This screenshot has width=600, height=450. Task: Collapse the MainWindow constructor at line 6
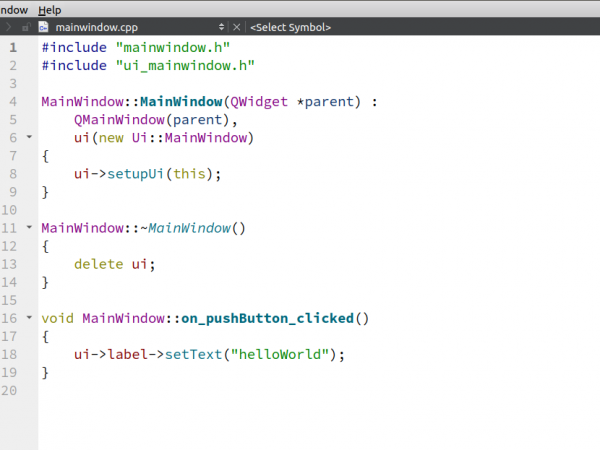coord(29,137)
